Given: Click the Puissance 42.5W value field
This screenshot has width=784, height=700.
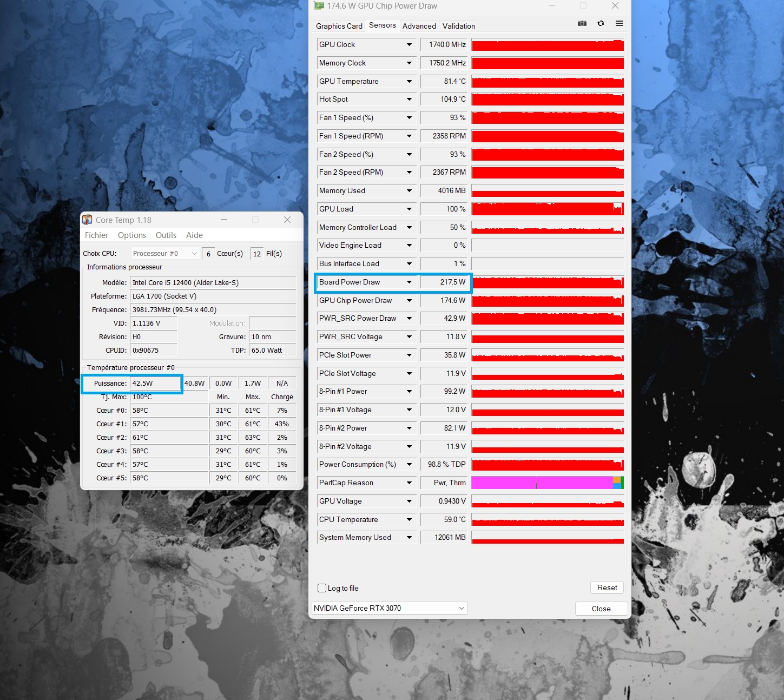Looking at the screenshot, I should coord(155,383).
